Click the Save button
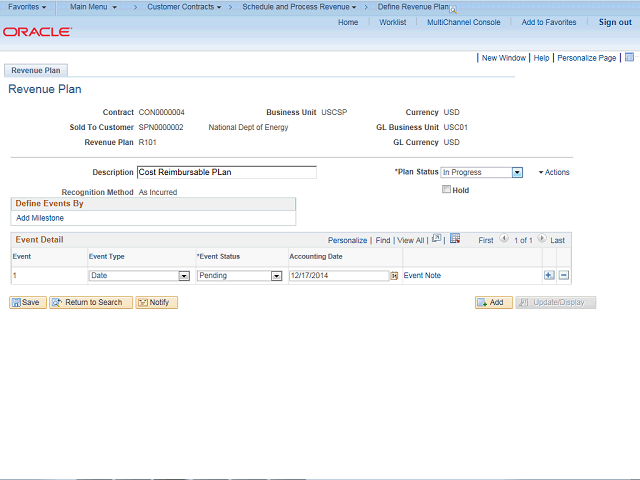The image size is (640, 480). click(x=28, y=302)
